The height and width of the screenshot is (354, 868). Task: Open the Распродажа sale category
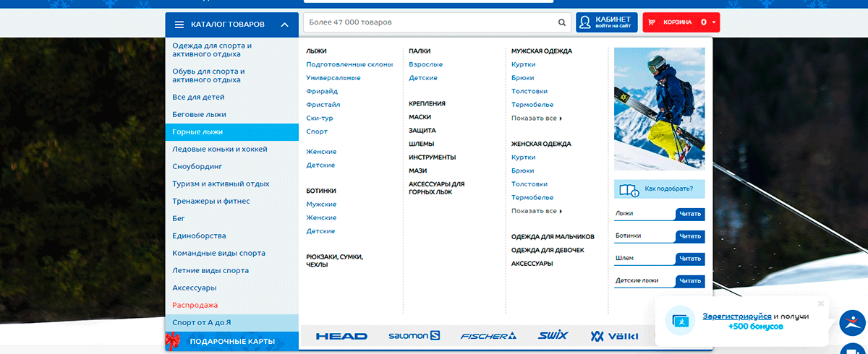click(x=195, y=305)
